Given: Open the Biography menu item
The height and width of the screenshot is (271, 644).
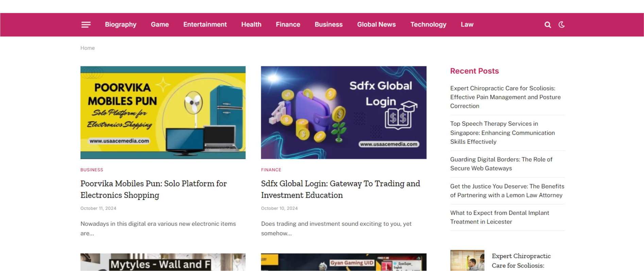Looking at the screenshot, I should tap(120, 25).
